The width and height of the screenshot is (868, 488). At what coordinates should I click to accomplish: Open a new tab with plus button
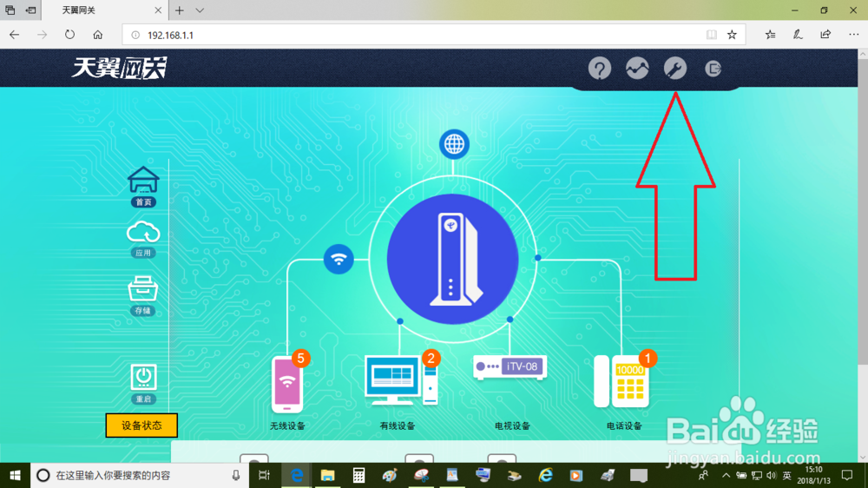click(180, 10)
